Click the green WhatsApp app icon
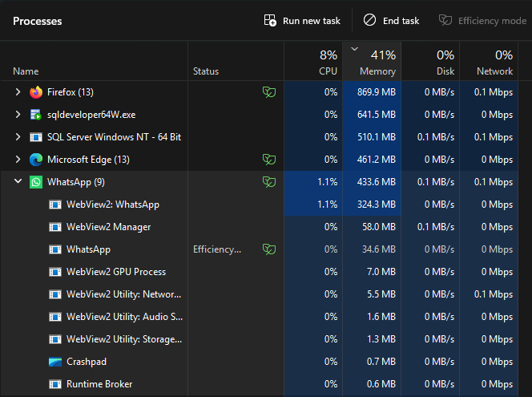This screenshot has width=532, height=397. pos(36,182)
